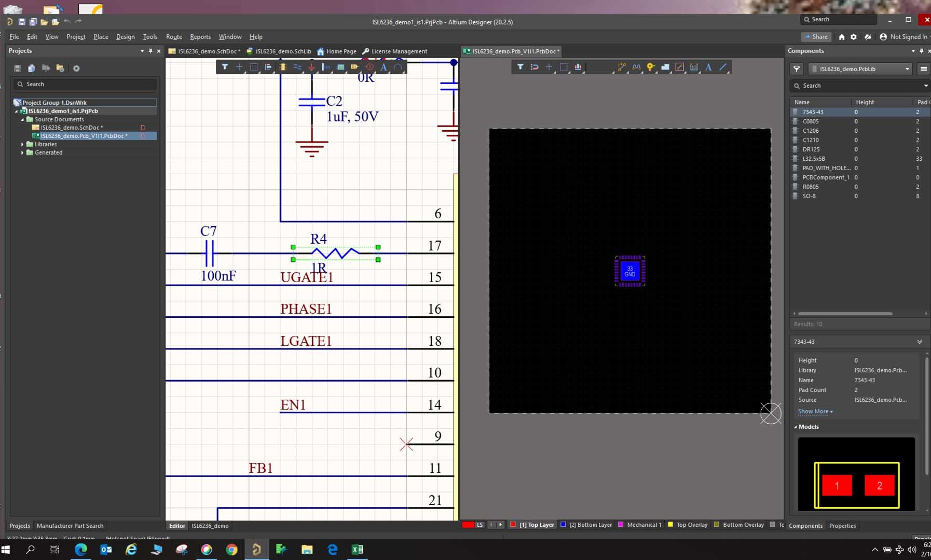Image resolution: width=931 pixels, height=560 pixels.
Task: Toggle the Top Layer color box
Action: click(x=513, y=525)
